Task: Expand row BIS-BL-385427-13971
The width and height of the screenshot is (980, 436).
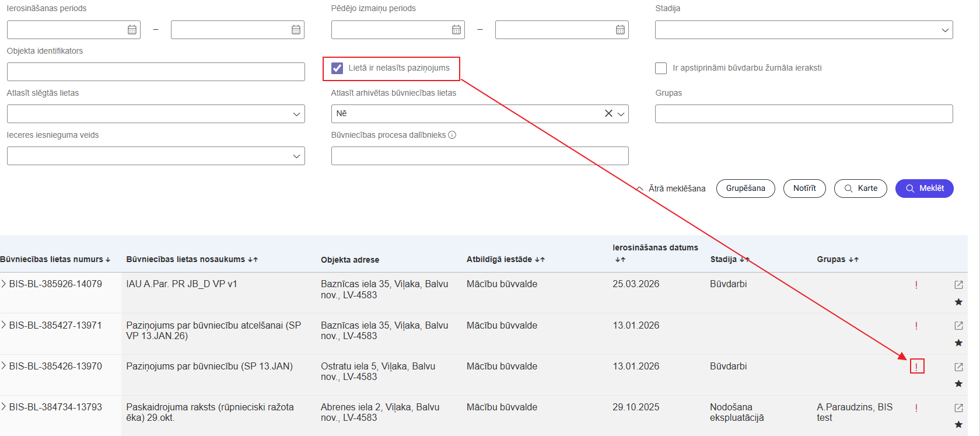Action: coord(3,325)
